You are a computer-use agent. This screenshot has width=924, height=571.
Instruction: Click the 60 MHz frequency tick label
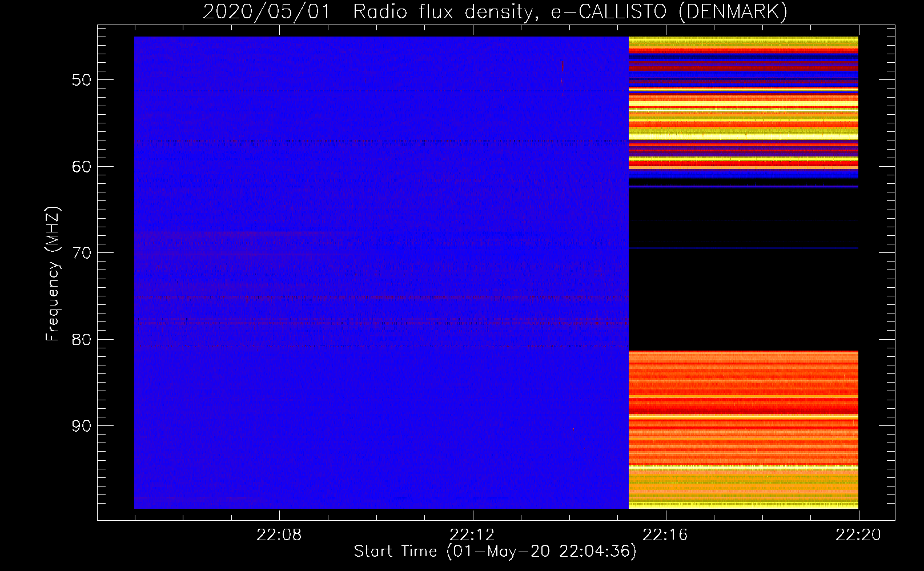click(x=82, y=167)
